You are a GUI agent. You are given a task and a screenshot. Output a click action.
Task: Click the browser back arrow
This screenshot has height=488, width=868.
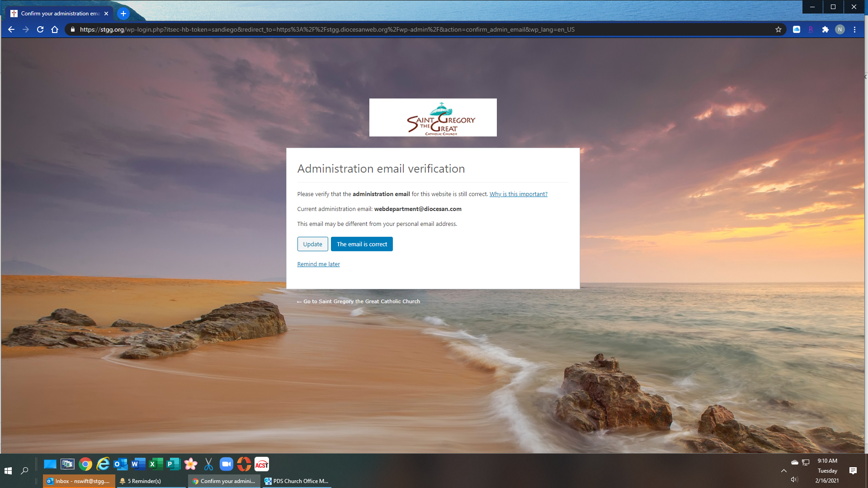pyautogui.click(x=11, y=29)
